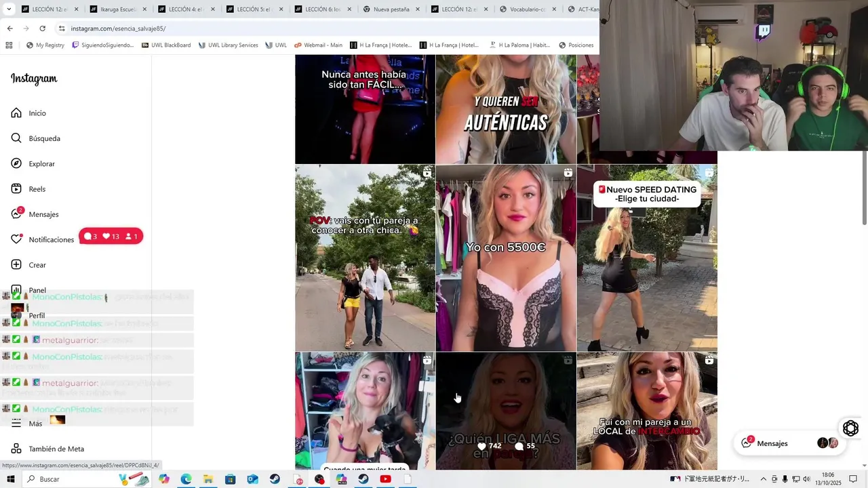Viewport: 868px width, 488px height.
Task: View site information icon in address bar
Action: tap(62, 28)
